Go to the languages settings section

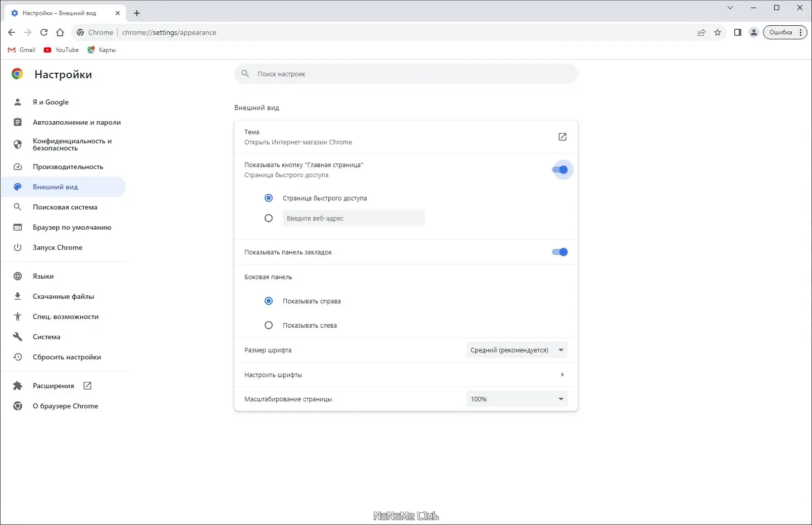[43, 276]
